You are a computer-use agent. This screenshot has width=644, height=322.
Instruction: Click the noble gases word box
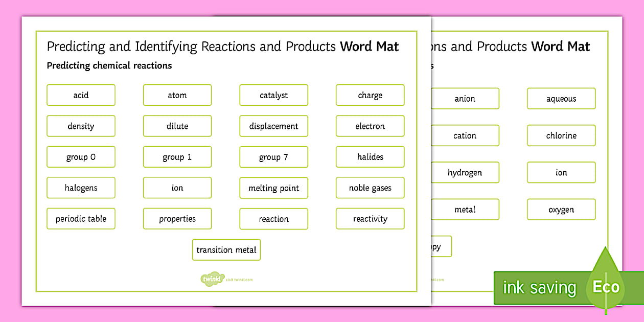(370, 188)
